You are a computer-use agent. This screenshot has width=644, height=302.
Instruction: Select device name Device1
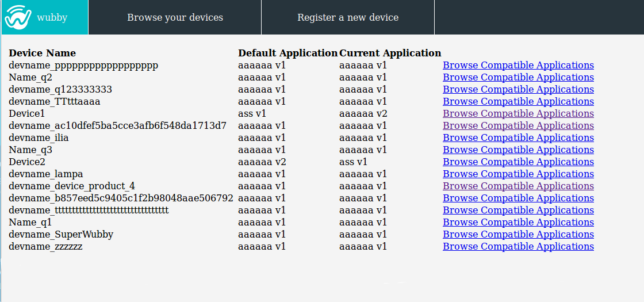pos(26,113)
